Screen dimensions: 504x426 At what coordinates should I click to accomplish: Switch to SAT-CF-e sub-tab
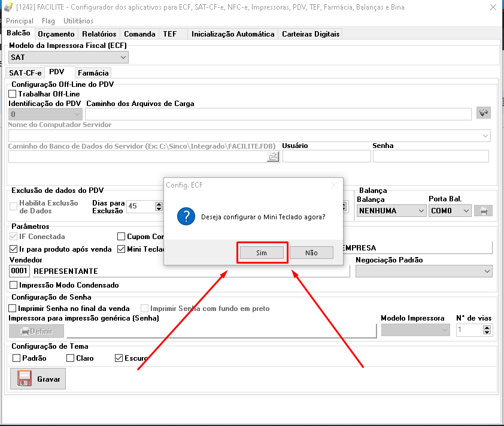point(25,73)
